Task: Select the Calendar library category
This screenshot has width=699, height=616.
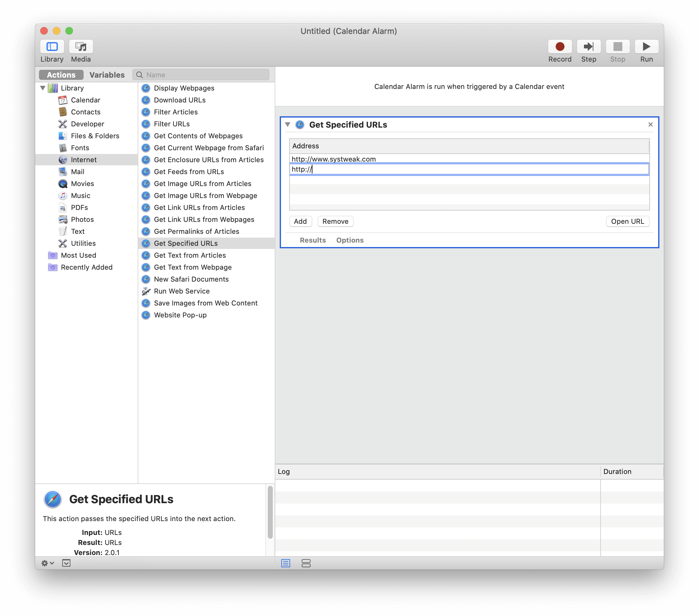Action: (85, 100)
